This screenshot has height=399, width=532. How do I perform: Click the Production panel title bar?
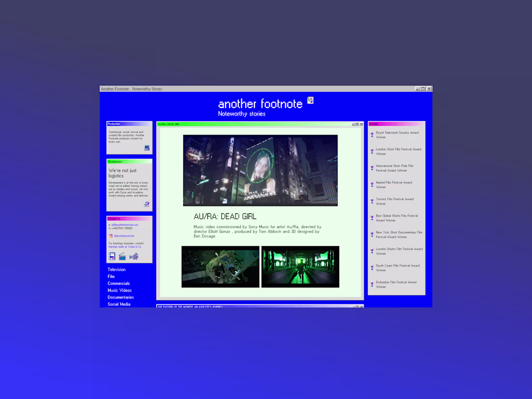[129, 124]
